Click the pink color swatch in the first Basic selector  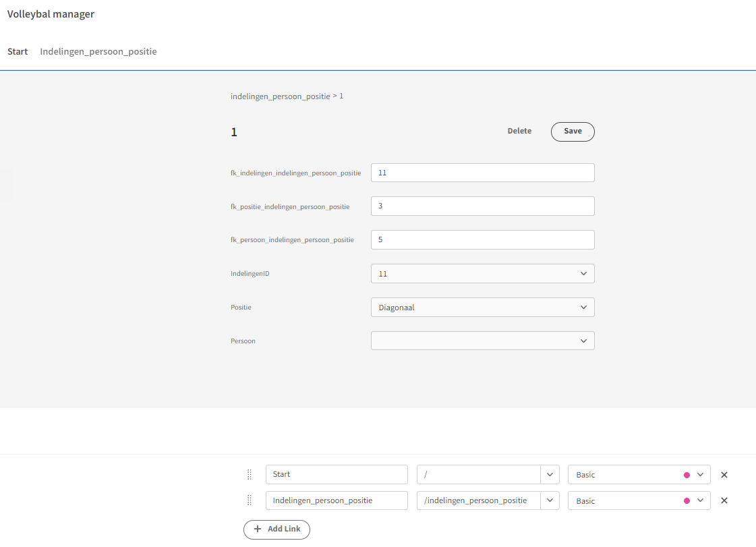(685, 474)
